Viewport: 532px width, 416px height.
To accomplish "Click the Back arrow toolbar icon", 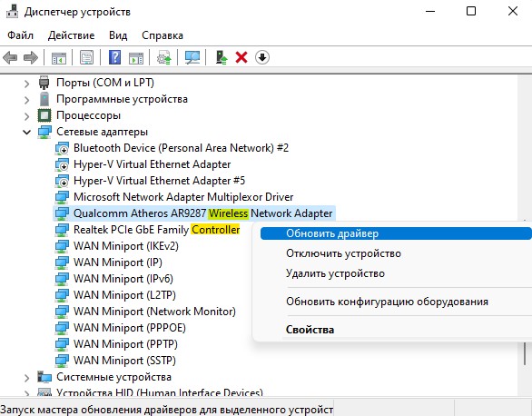I will coord(10,57).
